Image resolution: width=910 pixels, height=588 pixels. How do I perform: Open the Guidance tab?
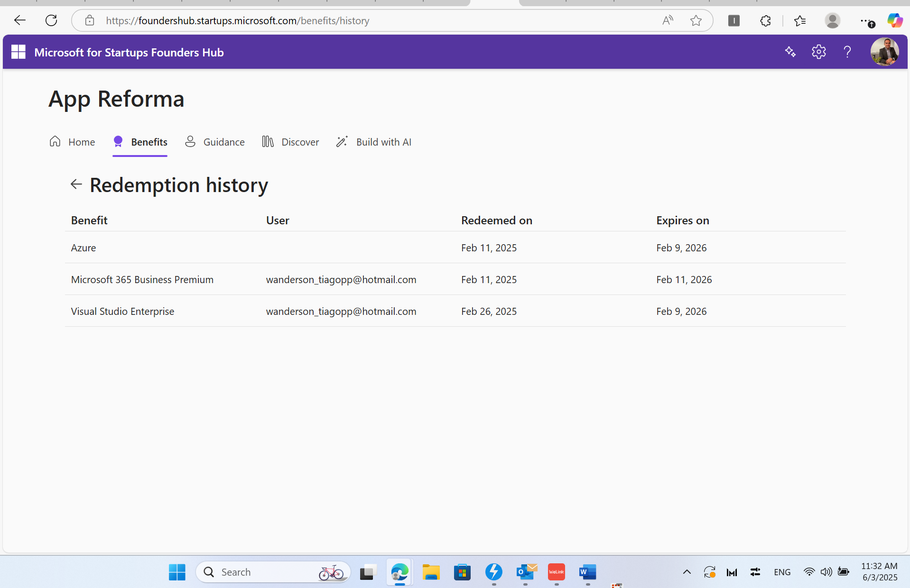214,142
